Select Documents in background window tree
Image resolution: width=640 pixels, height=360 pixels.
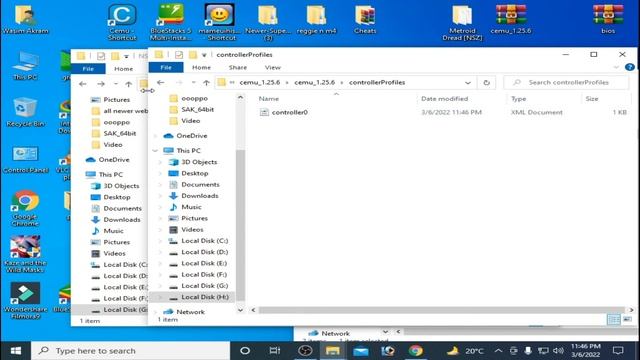[122, 208]
